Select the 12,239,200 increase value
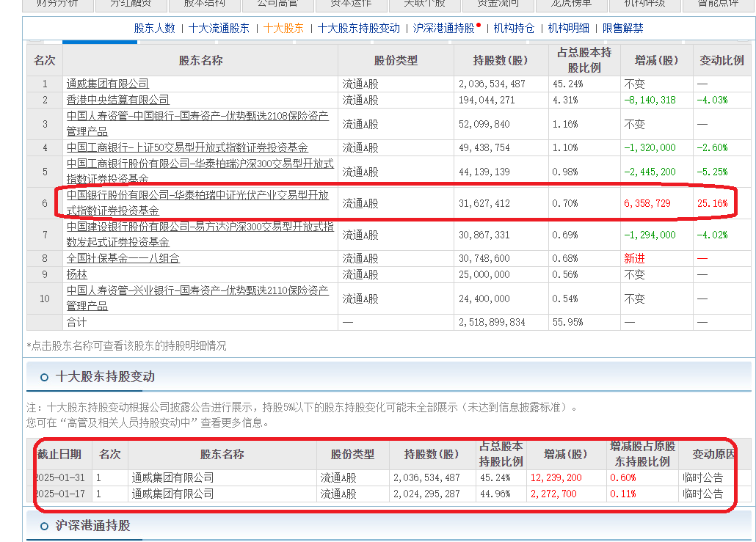 coord(556,477)
